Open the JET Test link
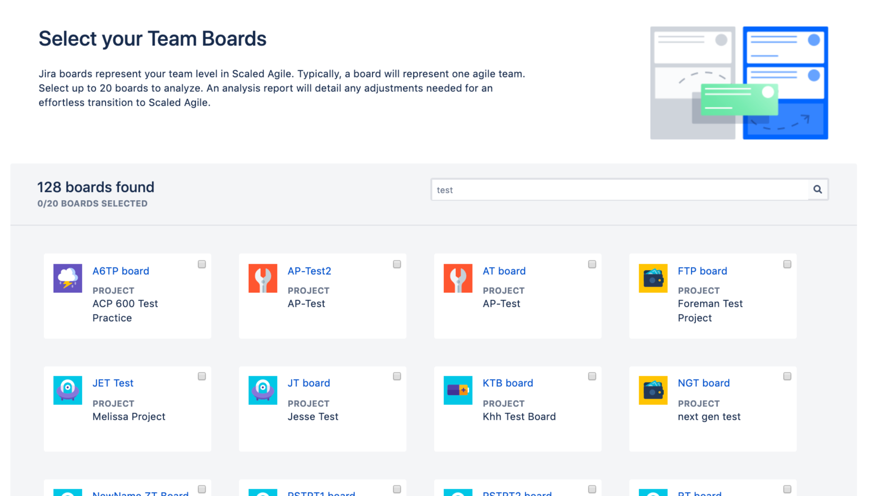This screenshot has width=871, height=496. [x=113, y=383]
